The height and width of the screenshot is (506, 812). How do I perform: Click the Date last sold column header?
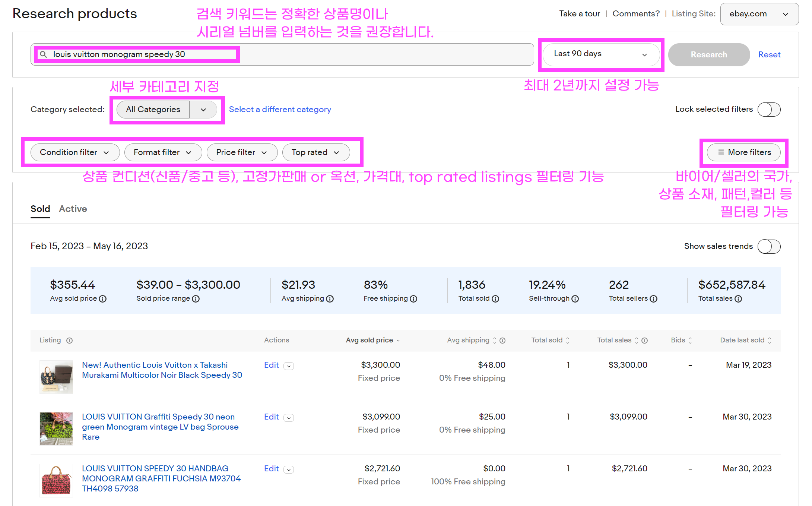[x=746, y=340]
